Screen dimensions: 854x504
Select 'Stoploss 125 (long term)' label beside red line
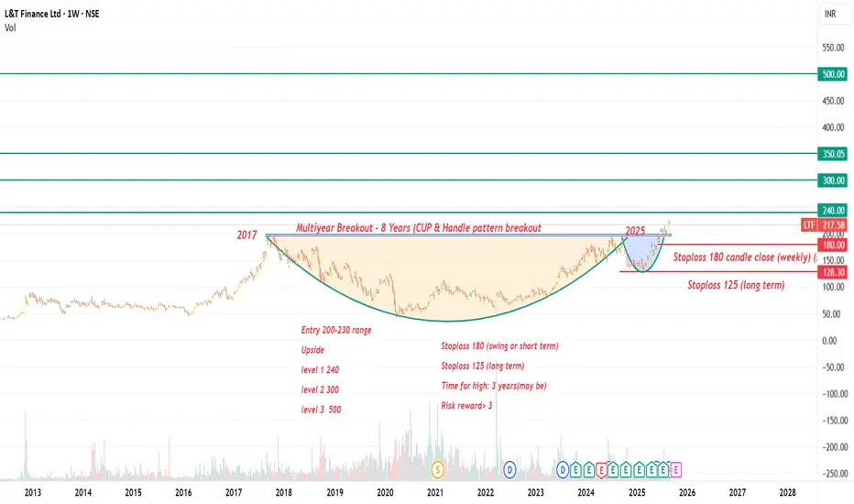(736, 285)
